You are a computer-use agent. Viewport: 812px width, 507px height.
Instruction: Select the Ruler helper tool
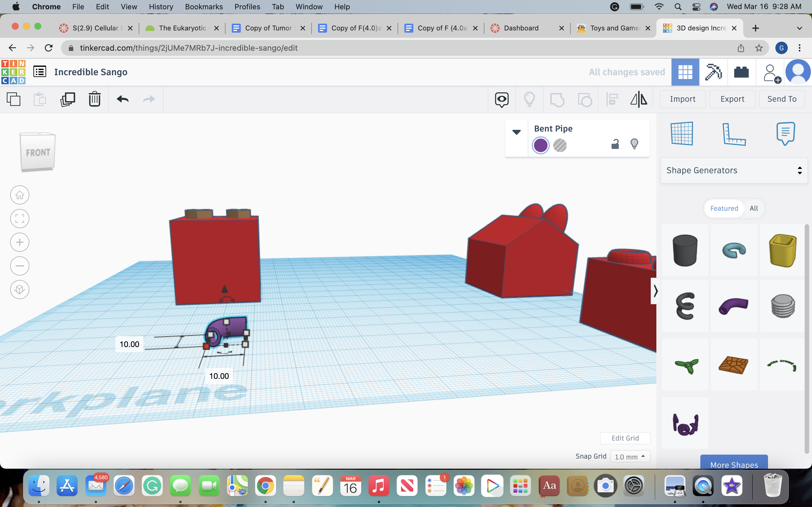pos(734,134)
